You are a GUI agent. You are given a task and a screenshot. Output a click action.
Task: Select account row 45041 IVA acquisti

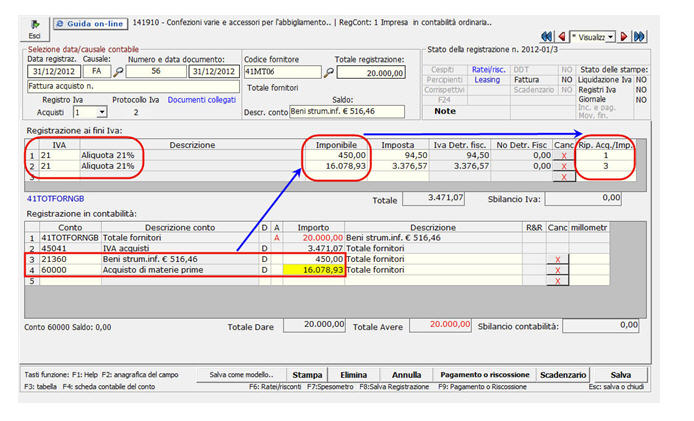tap(316, 248)
